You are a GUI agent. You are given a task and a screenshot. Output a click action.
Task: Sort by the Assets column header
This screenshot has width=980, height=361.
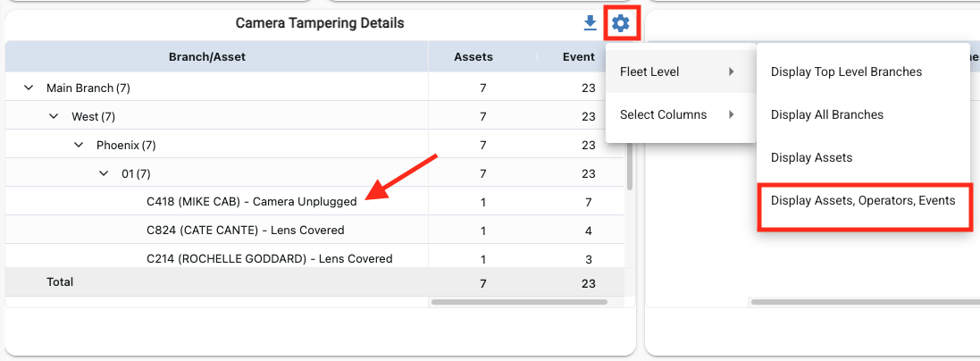[473, 57]
